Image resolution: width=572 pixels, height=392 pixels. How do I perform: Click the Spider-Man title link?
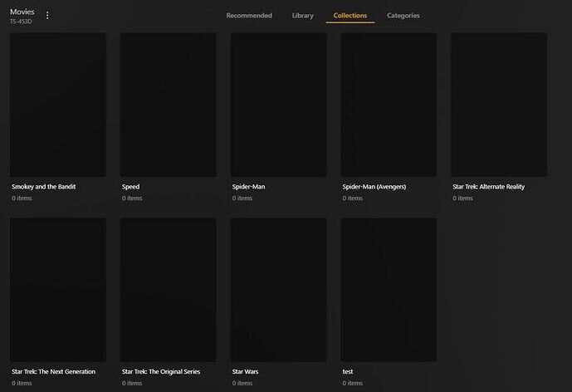pos(248,187)
